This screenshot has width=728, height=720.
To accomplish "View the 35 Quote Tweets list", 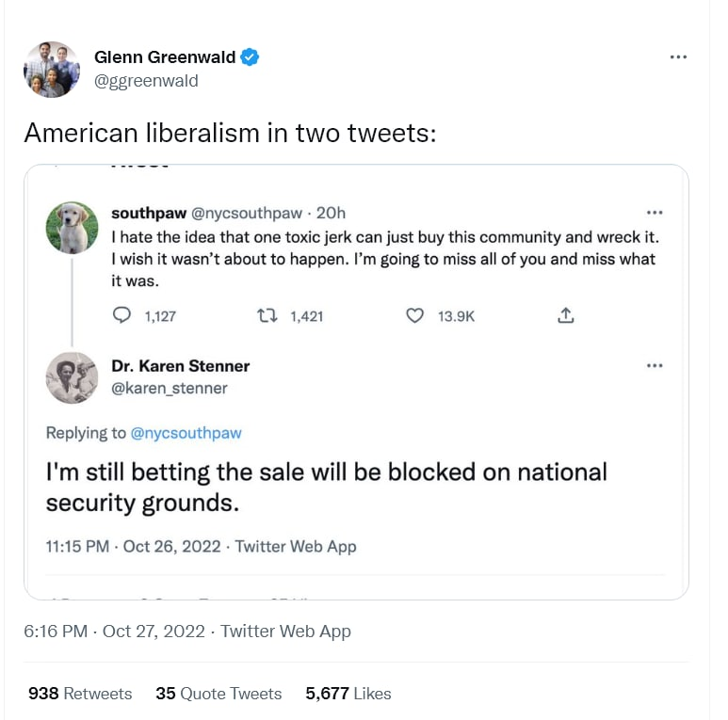I will point(218,694).
